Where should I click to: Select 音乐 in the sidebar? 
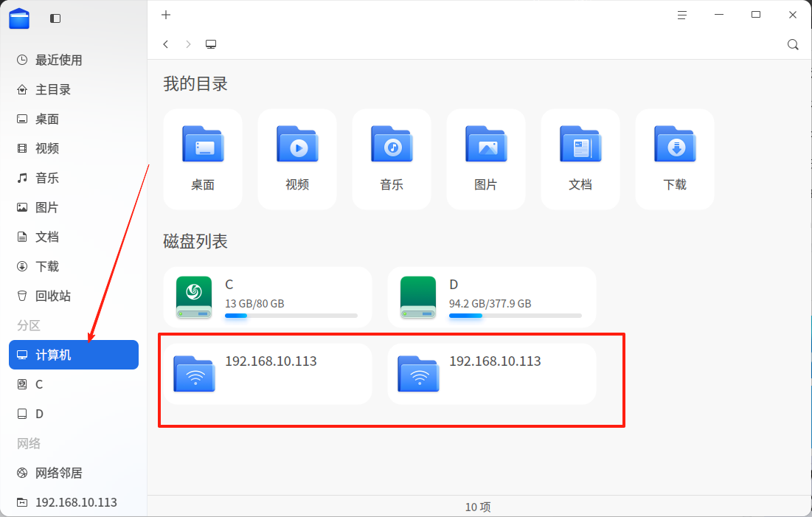74,178
